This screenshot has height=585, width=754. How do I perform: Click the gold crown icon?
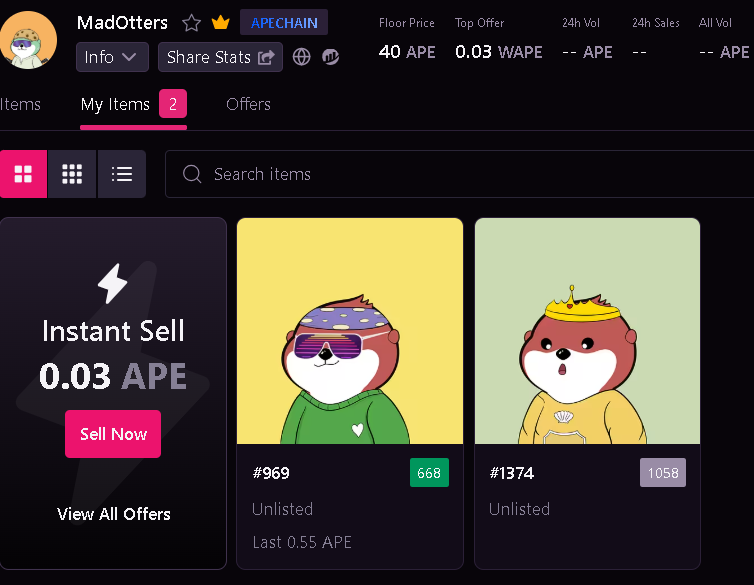[x=221, y=22]
